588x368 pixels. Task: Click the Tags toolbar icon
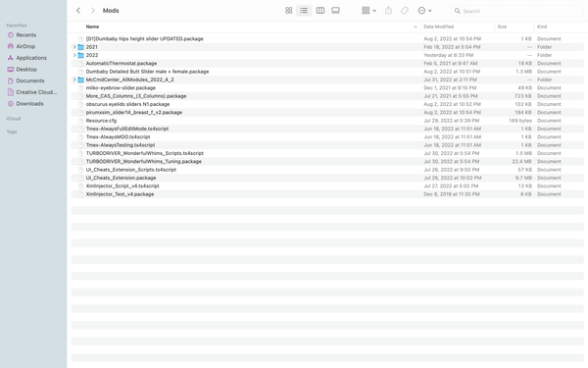(404, 11)
